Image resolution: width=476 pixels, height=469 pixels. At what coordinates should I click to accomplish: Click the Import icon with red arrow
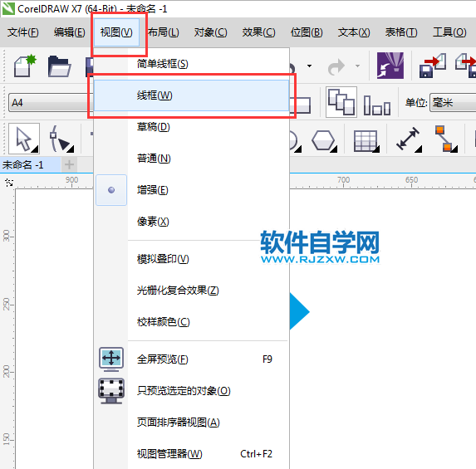432,66
